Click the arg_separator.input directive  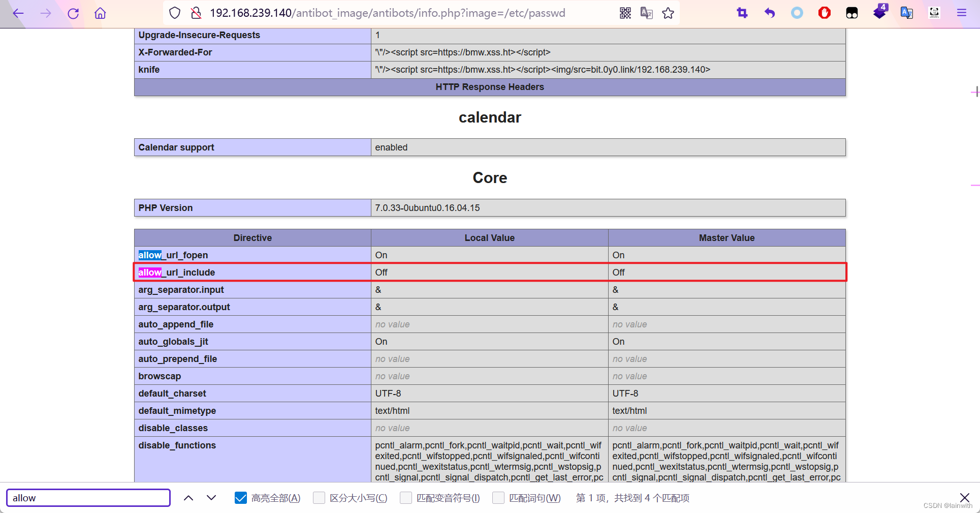point(181,290)
